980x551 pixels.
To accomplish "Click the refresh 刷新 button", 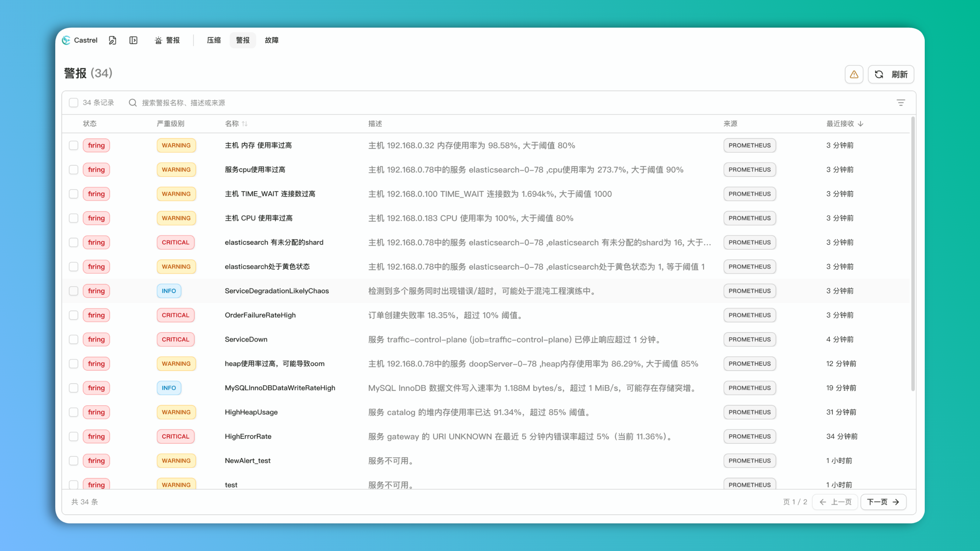I will click(891, 74).
